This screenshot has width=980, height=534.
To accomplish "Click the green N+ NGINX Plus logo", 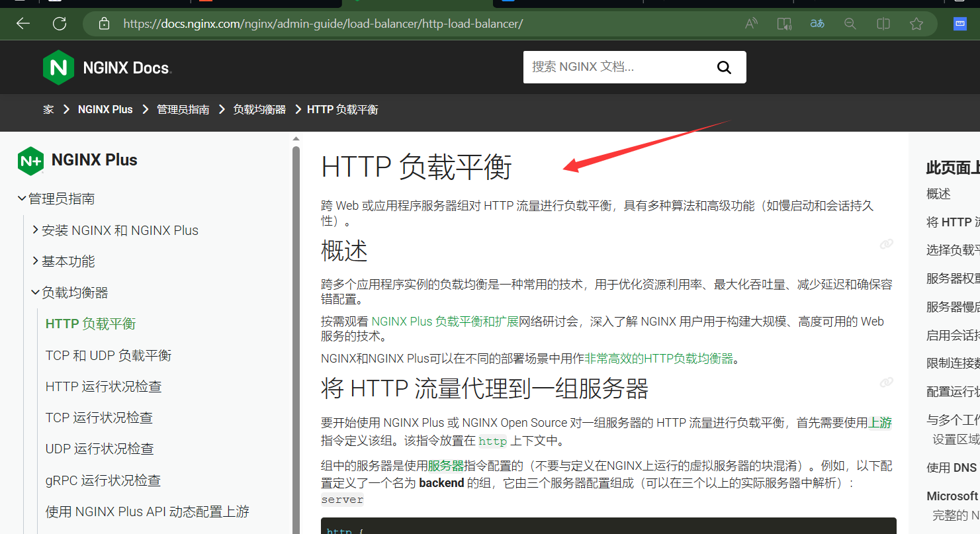I will pos(30,161).
